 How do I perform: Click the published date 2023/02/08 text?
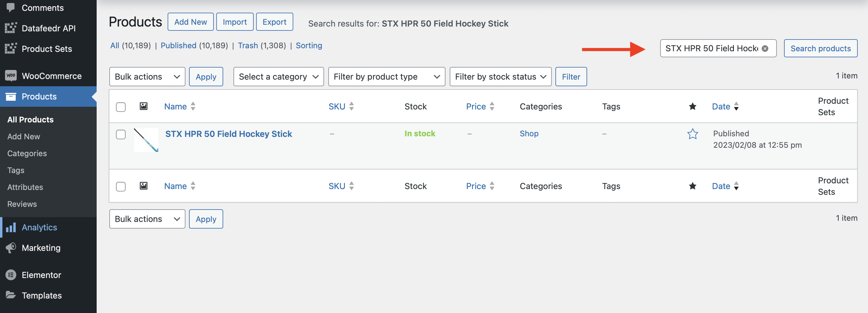coord(757,145)
